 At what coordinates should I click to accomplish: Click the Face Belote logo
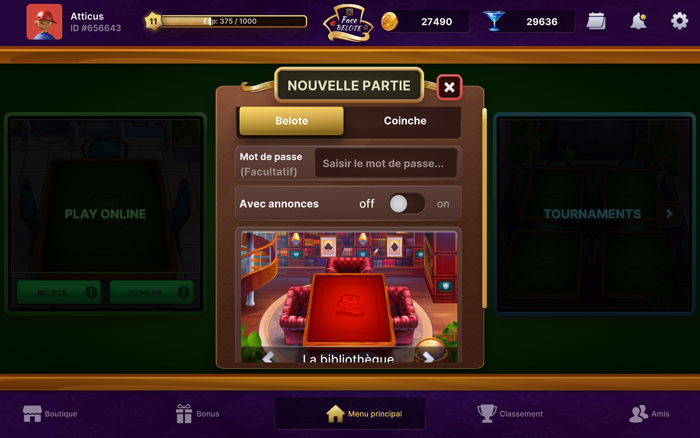tap(348, 23)
